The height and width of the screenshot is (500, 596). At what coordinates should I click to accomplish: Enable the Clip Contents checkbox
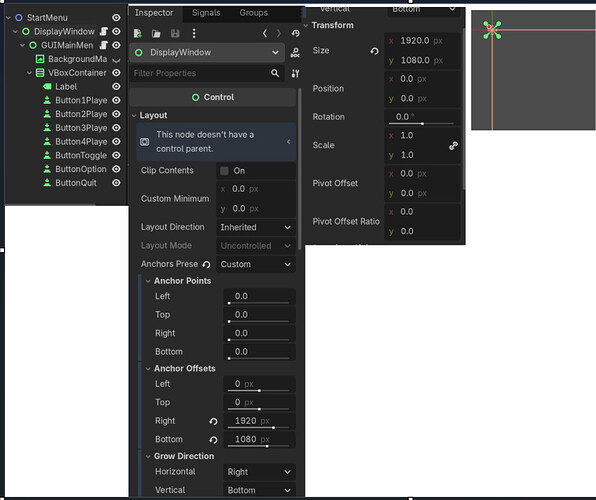pyautogui.click(x=225, y=171)
